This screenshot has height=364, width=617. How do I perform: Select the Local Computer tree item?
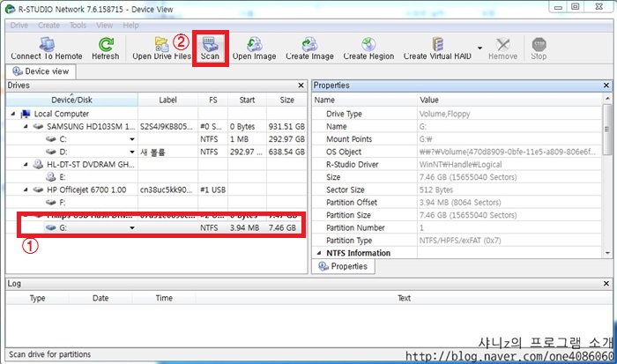pos(62,114)
